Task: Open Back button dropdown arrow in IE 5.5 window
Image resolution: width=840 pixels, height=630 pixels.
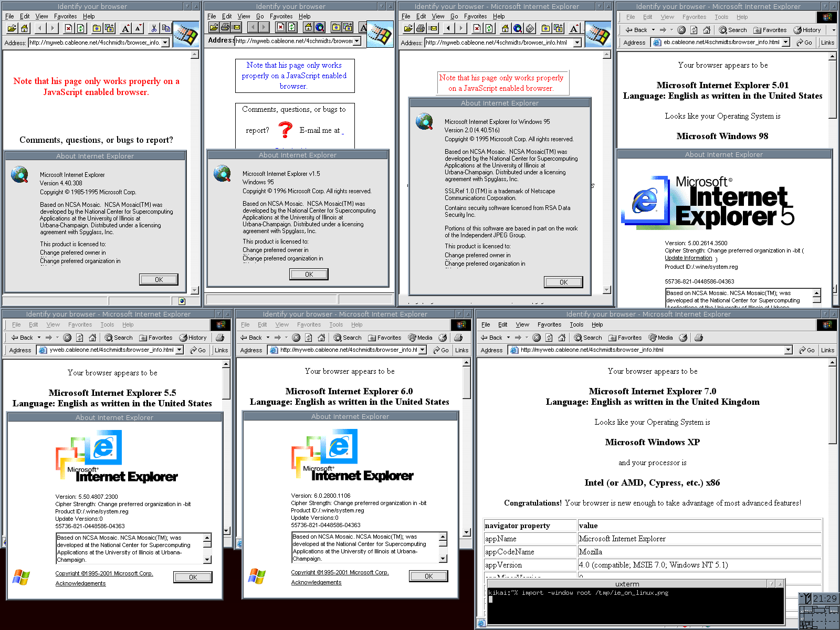Action: coord(39,338)
